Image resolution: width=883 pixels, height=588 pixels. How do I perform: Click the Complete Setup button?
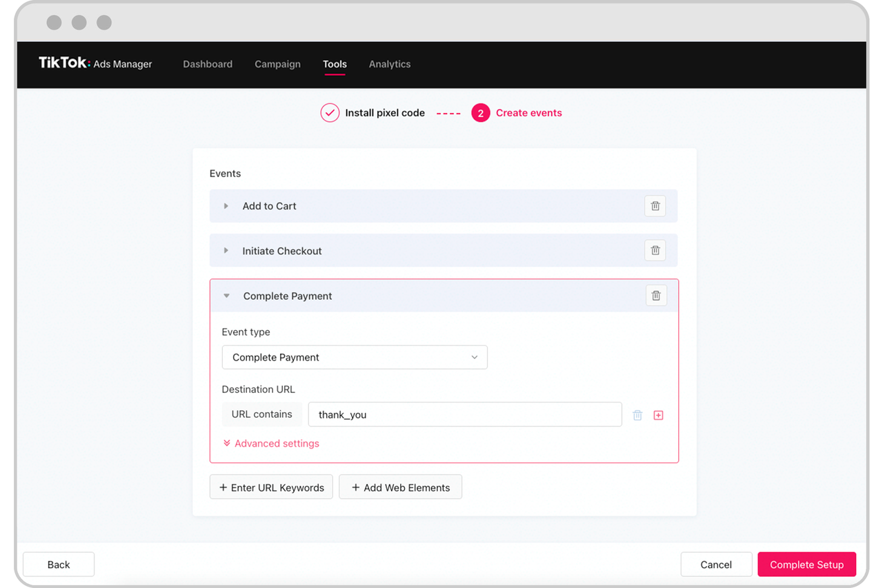point(806,565)
